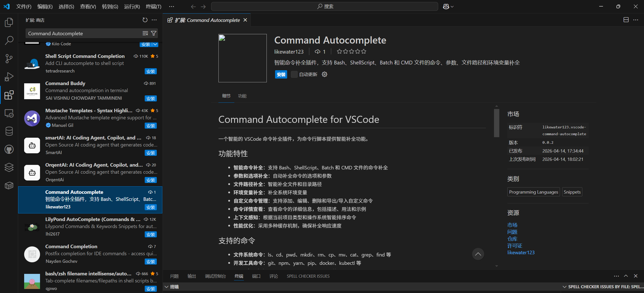Image resolution: width=644 pixels, height=293 pixels.
Task: Select Programming Languages category tag
Action: click(534, 192)
